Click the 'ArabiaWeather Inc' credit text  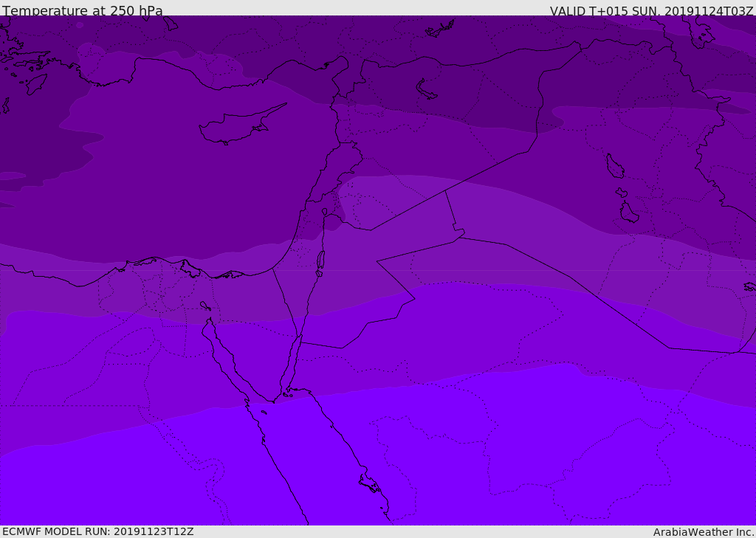[x=704, y=532]
